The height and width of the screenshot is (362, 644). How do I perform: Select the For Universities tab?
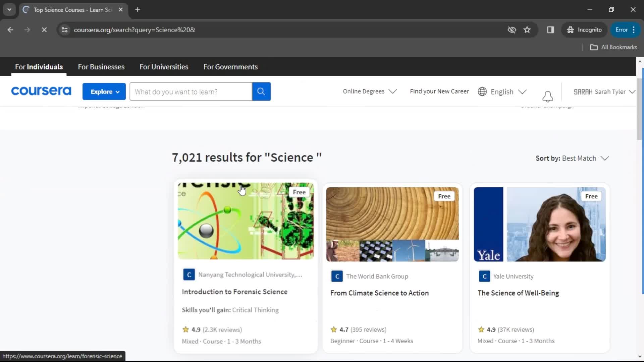click(x=164, y=67)
